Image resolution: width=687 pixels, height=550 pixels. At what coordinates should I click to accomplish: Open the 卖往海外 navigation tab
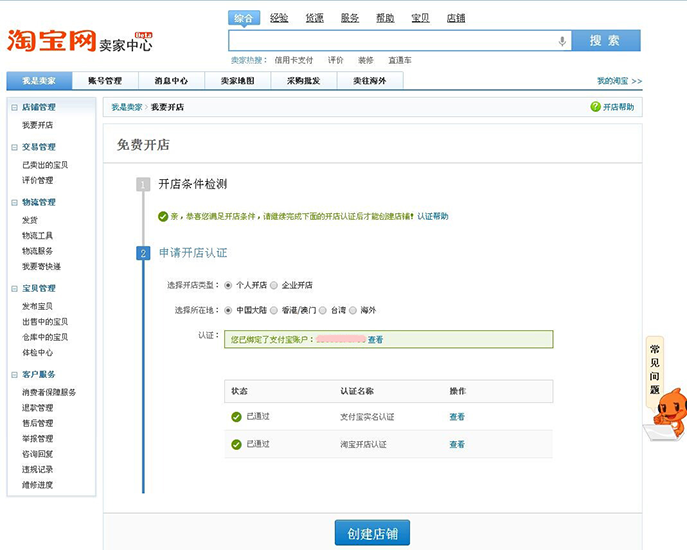(x=370, y=81)
